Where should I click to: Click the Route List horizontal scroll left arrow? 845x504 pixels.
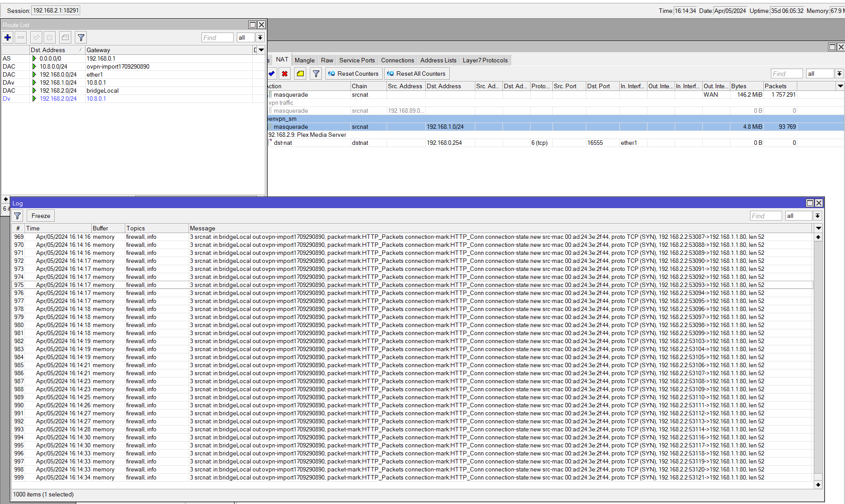coord(6,199)
